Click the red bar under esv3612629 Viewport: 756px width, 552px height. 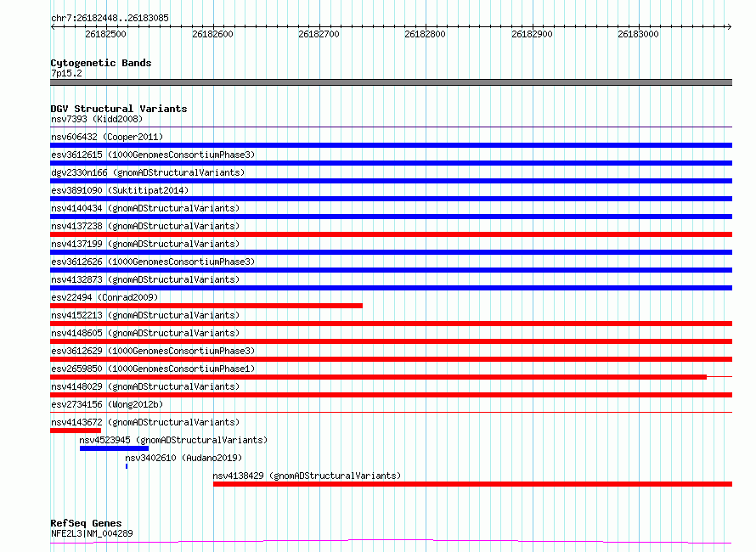[x=391, y=359]
